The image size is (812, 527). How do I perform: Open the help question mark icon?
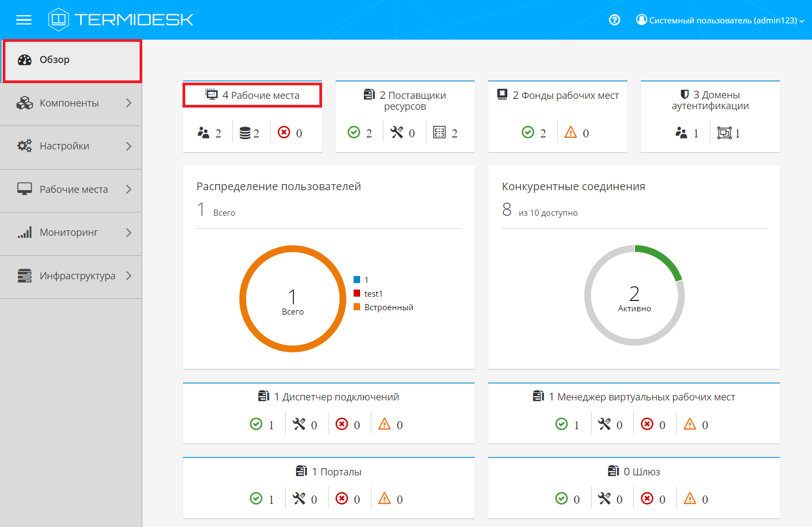[614, 20]
